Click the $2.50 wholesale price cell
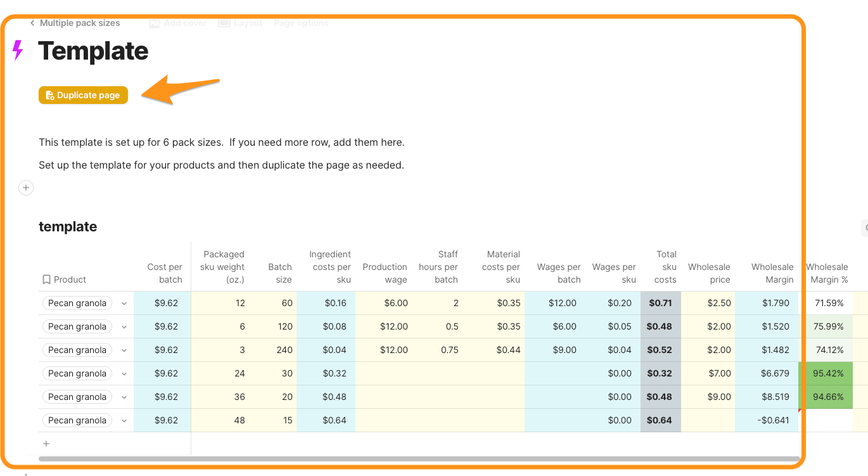Image resolution: width=868 pixels, height=476 pixels. pos(708,303)
